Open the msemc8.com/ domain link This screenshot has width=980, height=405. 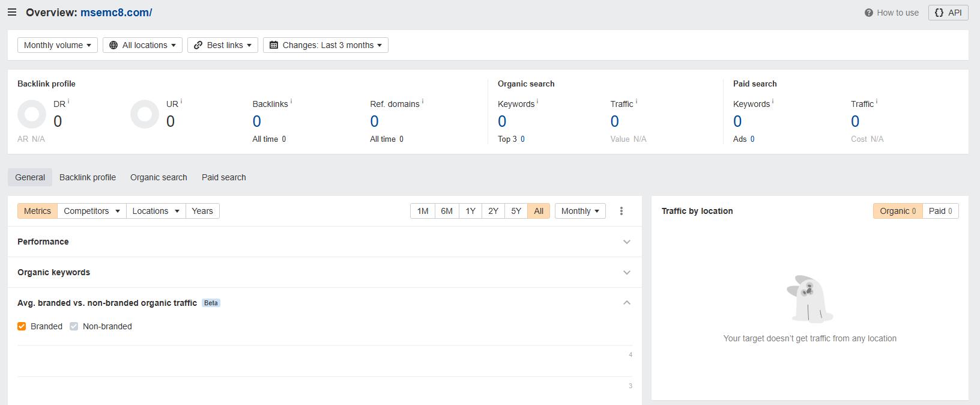(116, 12)
